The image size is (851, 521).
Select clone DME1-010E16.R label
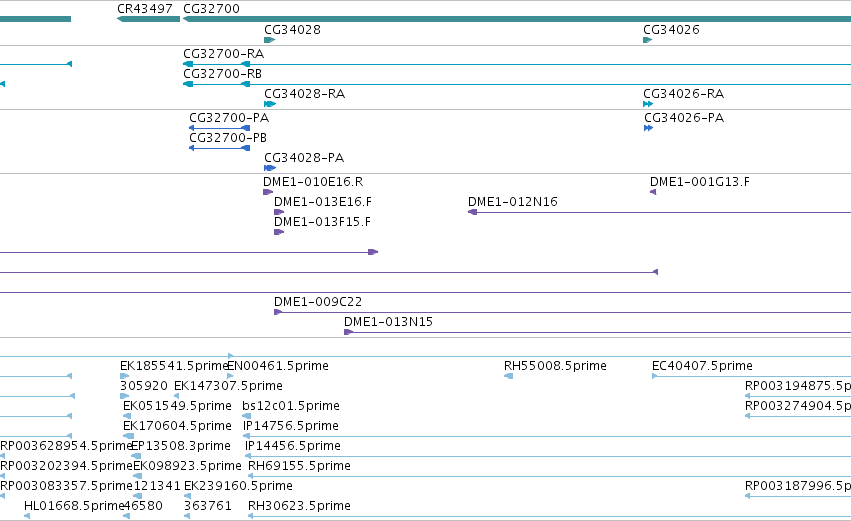(313, 182)
